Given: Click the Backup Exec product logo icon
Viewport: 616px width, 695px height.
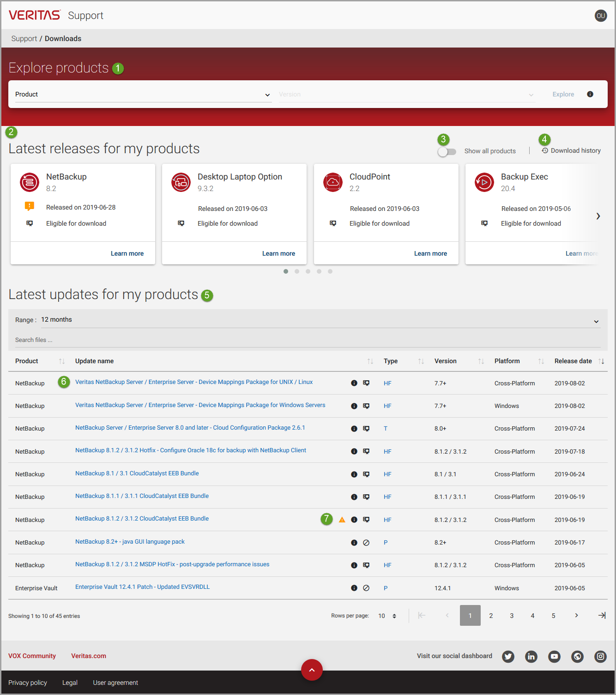Looking at the screenshot, I should [x=484, y=182].
